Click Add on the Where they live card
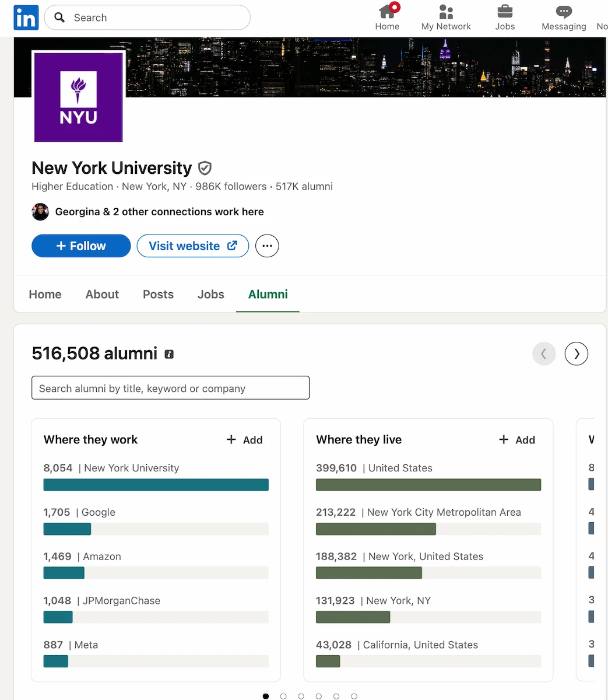Screen dimensions: 608x700 [x=517, y=440]
